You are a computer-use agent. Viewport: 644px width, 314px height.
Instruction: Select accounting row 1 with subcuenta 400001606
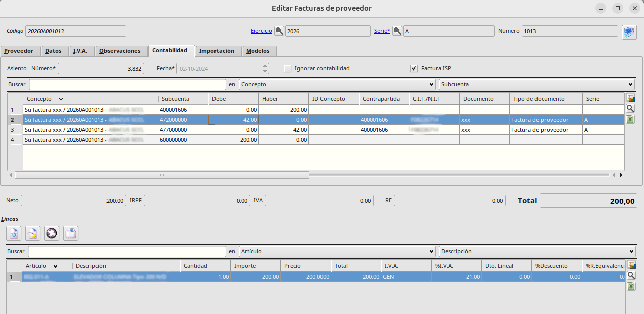point(324,109)
